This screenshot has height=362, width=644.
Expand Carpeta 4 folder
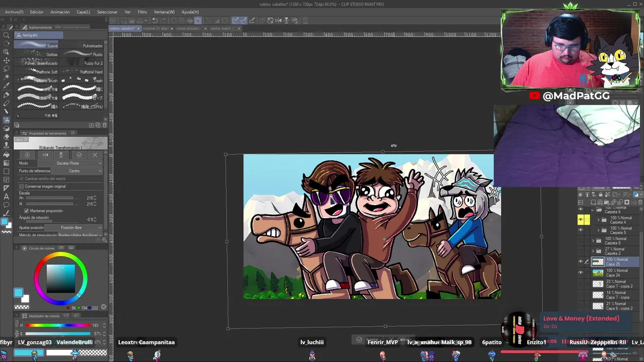pos(598,220)
